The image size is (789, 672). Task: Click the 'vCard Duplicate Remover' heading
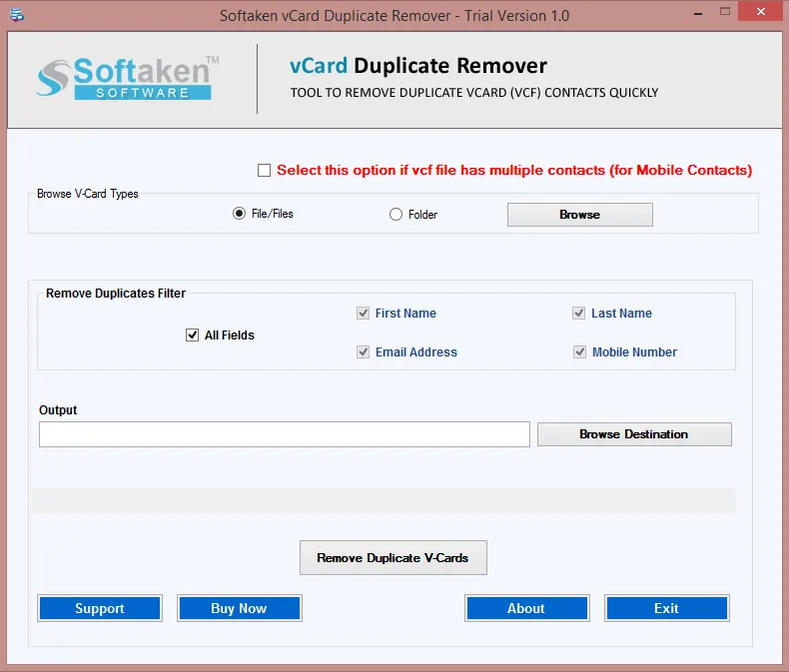(418, 66)
